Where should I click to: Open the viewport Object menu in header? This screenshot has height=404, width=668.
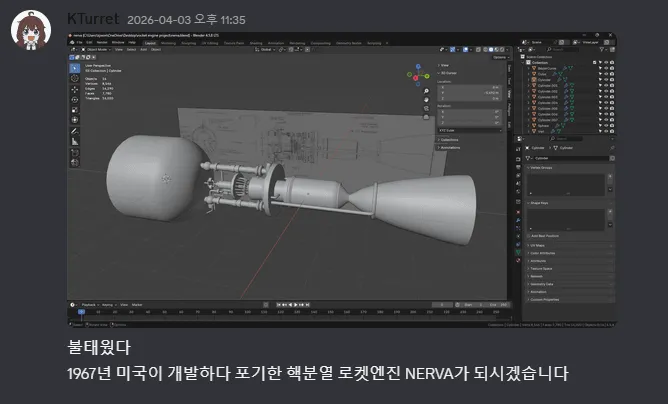[156, 49]
